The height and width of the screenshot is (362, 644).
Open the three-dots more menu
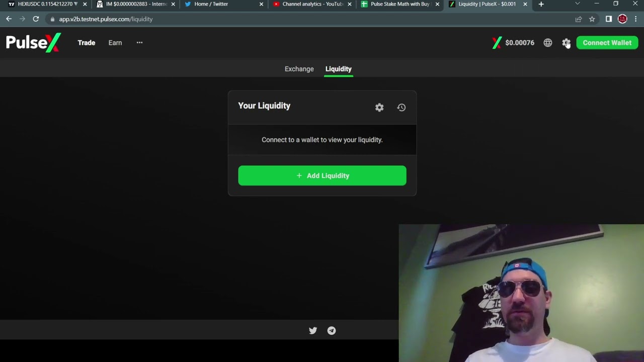click(139, 43)
